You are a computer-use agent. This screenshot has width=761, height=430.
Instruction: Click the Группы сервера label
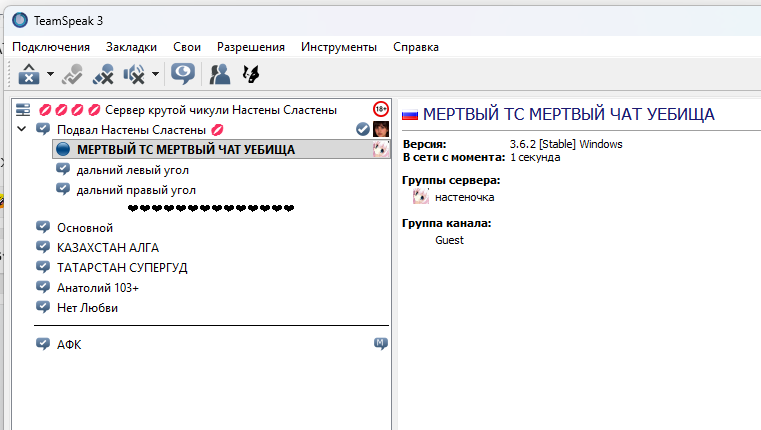(x=451, y=180)
